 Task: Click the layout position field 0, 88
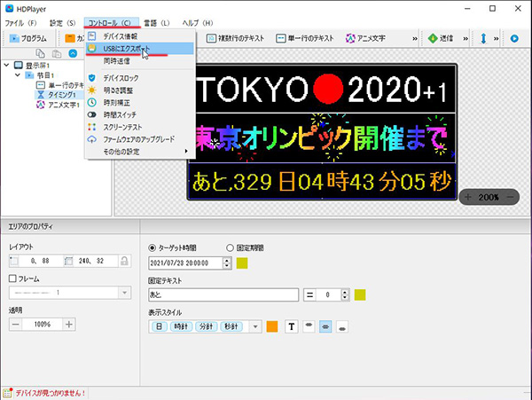tap(41, 261)
